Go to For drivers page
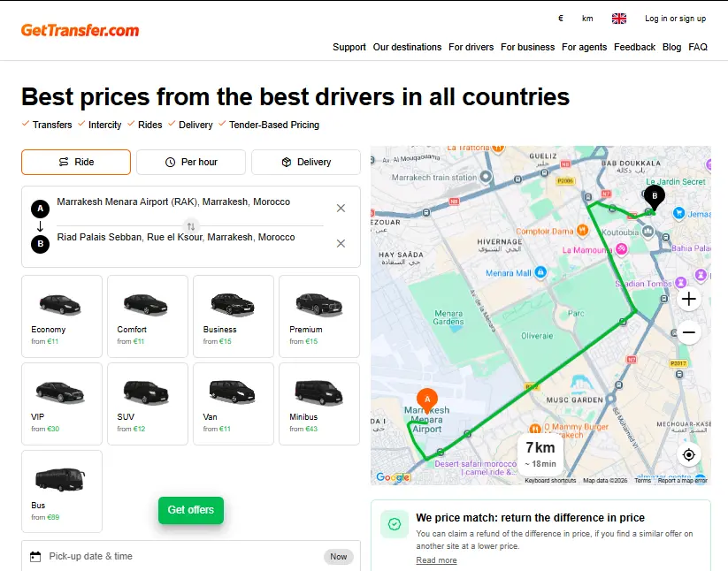 (x=471, y=47)
